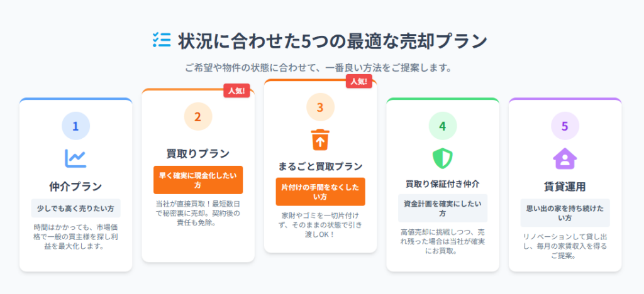The height and width of the screenshot is (294, 644).
Task: Select the 少しでも高く売りたい方 label
Action: click(x=75, y=209)
